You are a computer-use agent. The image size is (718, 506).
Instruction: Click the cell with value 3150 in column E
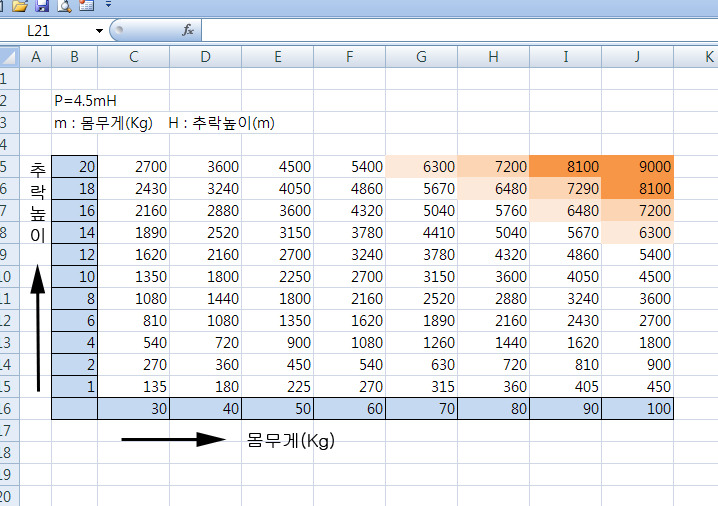coord(277,233)
